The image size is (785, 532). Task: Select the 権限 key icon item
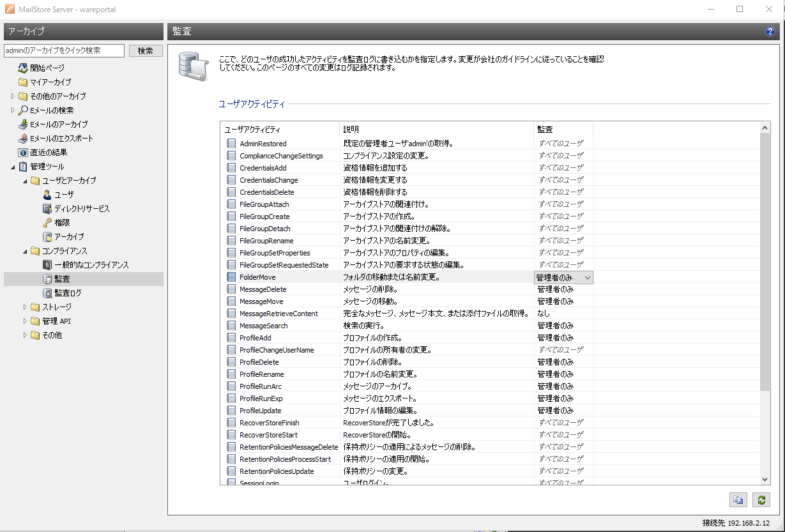tap(62, 222)
